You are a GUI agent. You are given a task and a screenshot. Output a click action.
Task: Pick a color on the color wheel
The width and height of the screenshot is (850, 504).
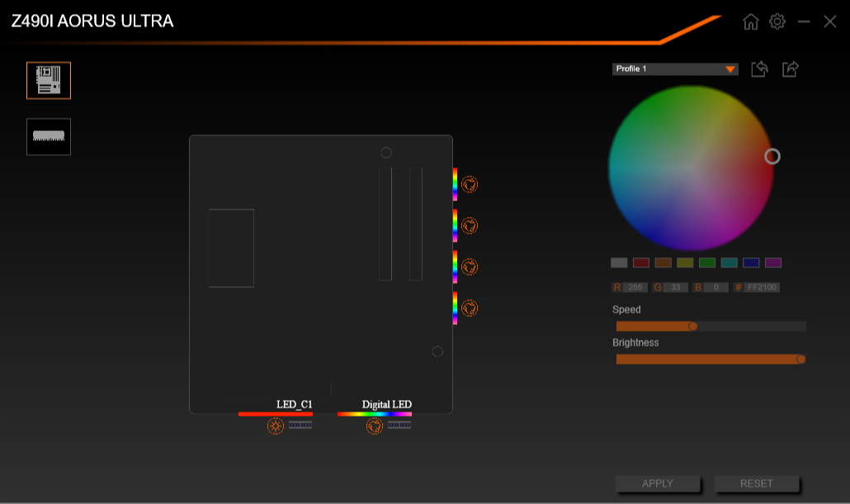click(x=691, y=166)
